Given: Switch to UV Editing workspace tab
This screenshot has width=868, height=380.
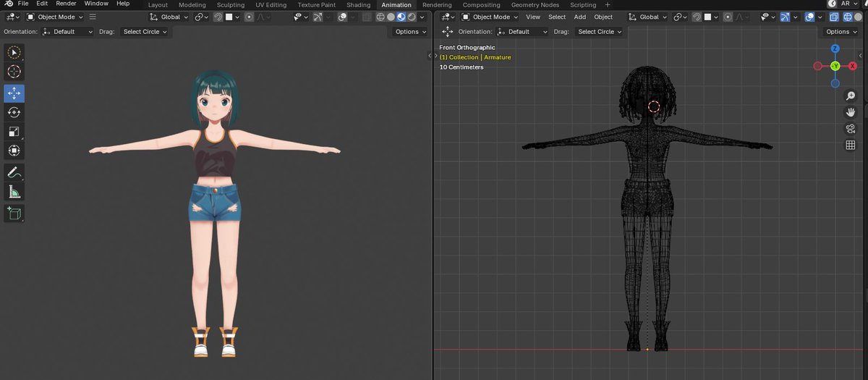Looking at the screenshot, I should click(271, 4).
